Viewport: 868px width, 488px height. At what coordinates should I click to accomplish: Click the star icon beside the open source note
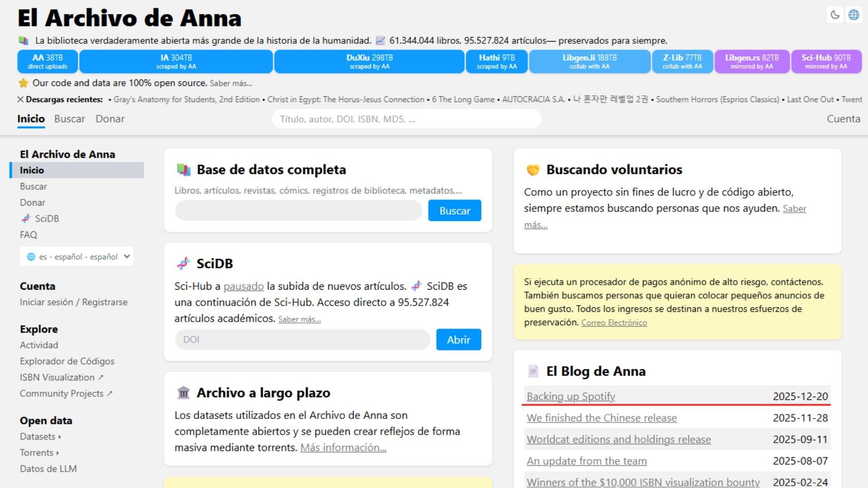tap(22, 83)
